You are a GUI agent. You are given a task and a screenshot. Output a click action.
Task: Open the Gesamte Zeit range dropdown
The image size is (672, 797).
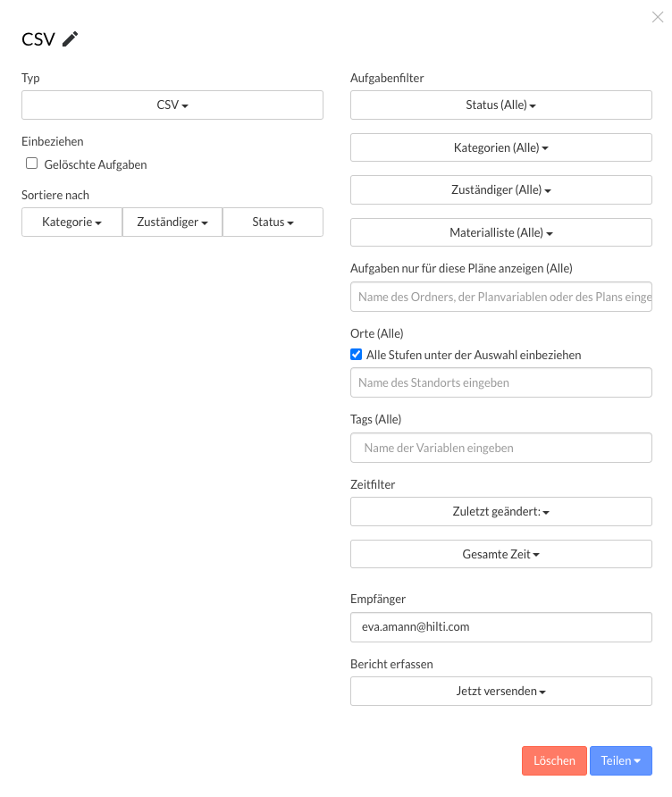point(500,554)
